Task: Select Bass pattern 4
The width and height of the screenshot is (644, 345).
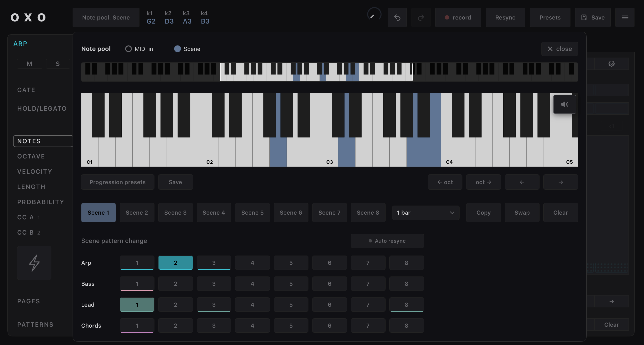Action: (x=253, y=284)
